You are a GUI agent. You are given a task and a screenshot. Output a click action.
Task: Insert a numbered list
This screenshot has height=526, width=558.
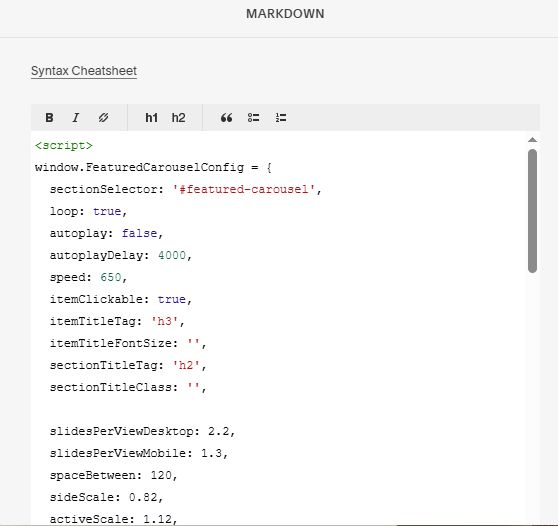coord(281,118)
